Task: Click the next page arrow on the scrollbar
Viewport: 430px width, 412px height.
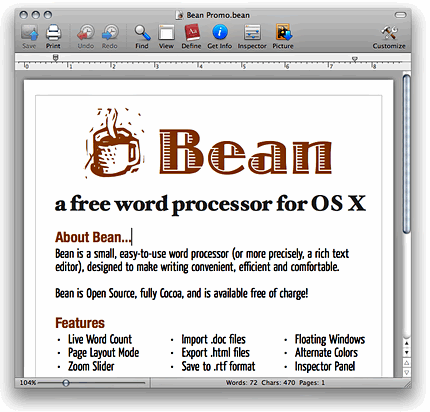Action: coord(406,372)
